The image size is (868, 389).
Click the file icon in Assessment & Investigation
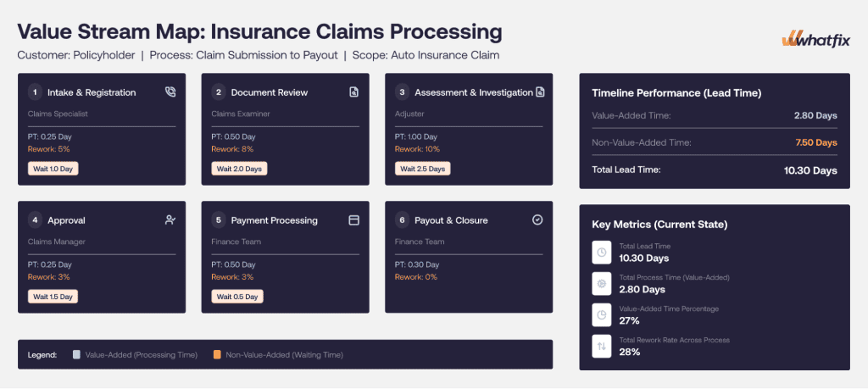[x=540, y=92]
